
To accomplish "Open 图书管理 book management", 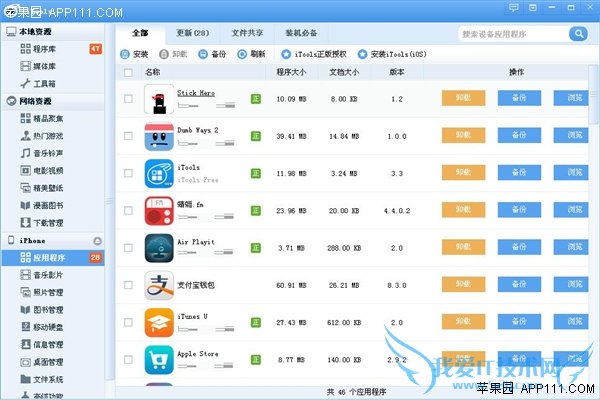I will pos(52,310).
